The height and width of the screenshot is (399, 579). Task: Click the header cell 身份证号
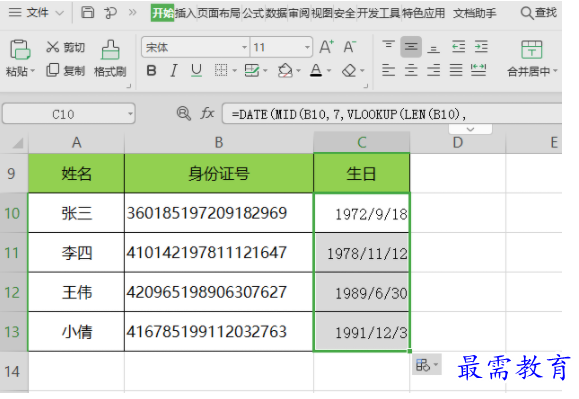point(219,173)
